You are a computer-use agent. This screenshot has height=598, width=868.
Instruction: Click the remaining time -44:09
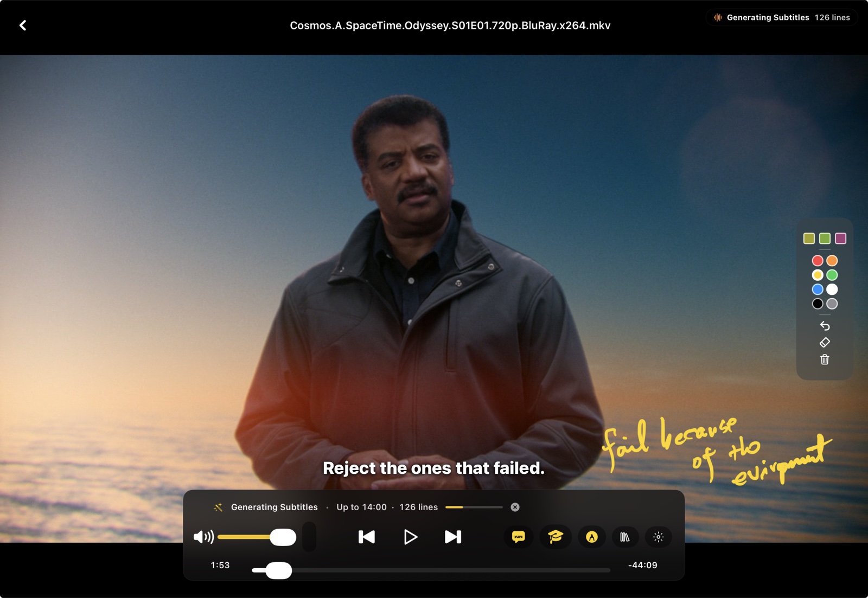click(643, 565)
